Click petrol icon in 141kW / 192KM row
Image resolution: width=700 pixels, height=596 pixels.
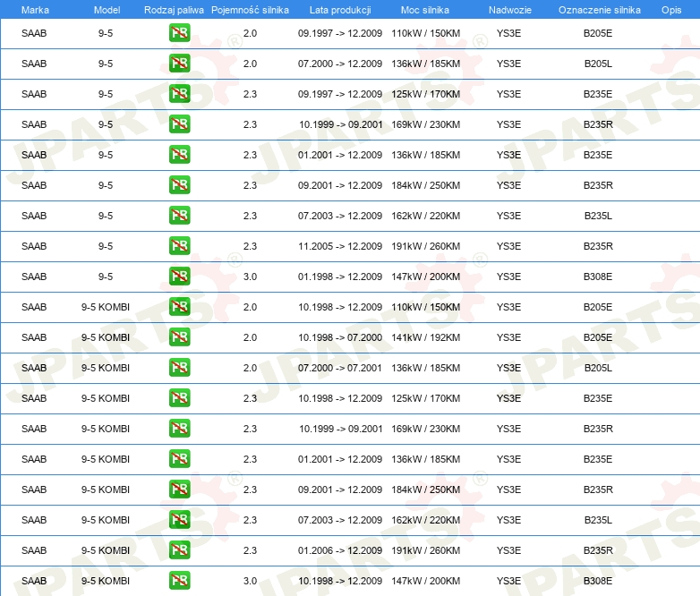click(179, 337)
